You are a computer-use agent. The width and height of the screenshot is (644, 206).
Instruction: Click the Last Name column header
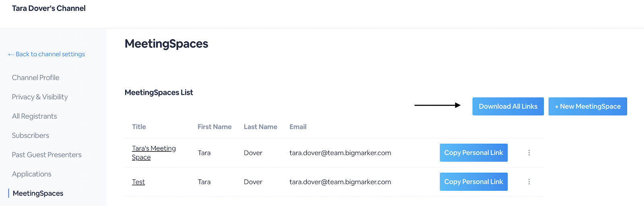(260, 127)
